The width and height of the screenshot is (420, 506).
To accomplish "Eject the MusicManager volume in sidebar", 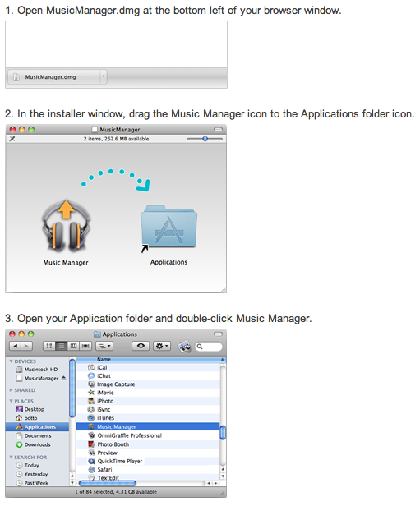I will (x=63, y=378).
